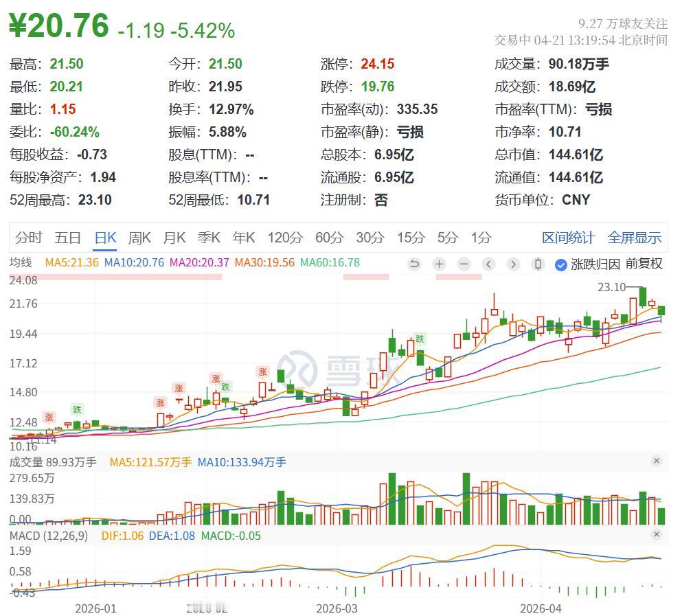Click volume MA5:121.57万手 label
This screenshot has height=616, width=682.
(150, 462)
